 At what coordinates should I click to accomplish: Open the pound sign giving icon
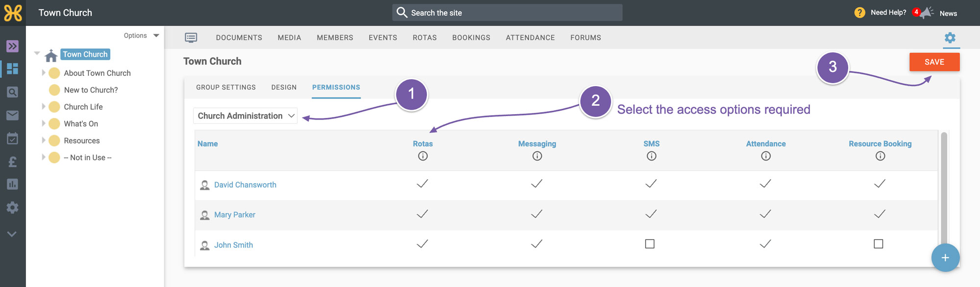(x=12, y=162)
